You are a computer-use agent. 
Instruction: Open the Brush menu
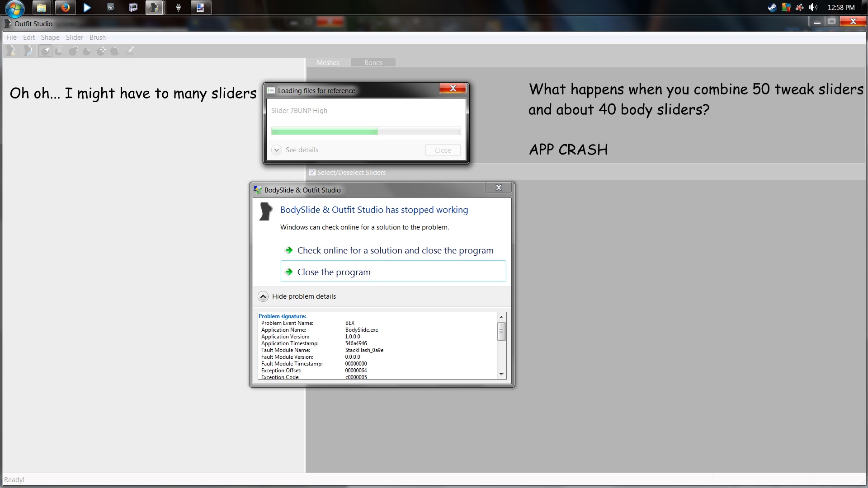tap(97, 38)
